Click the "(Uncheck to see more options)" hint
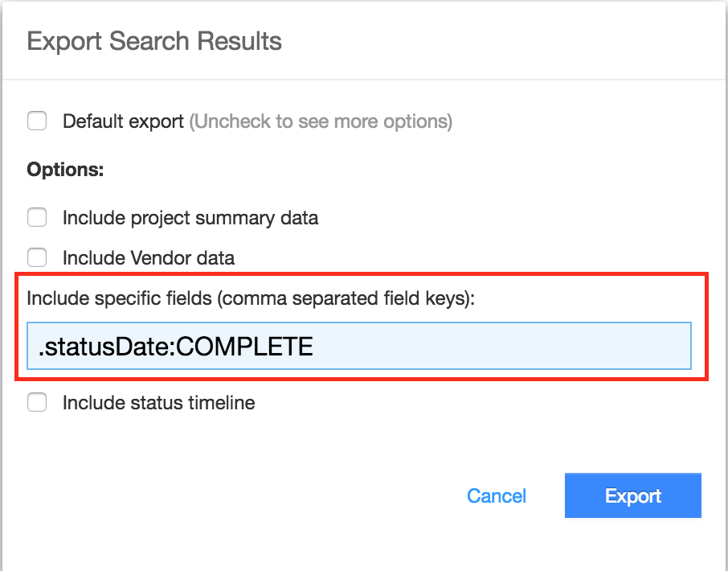This screenshot has height=571, width=728. (x=321, y=122)
